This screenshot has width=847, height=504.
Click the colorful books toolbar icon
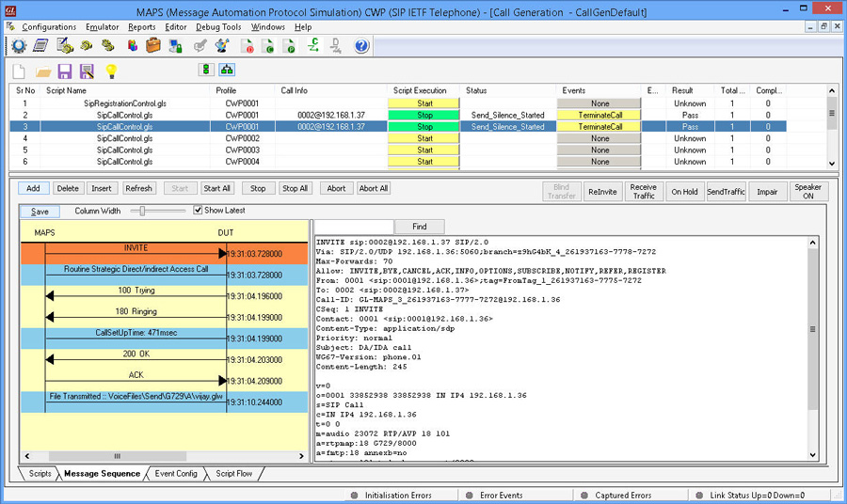coord(133,46)
